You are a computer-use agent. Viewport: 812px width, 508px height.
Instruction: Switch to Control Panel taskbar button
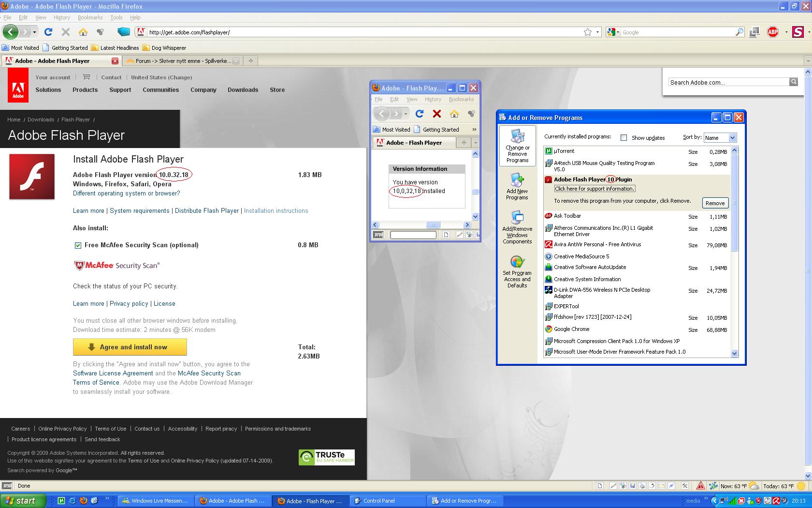388,501
